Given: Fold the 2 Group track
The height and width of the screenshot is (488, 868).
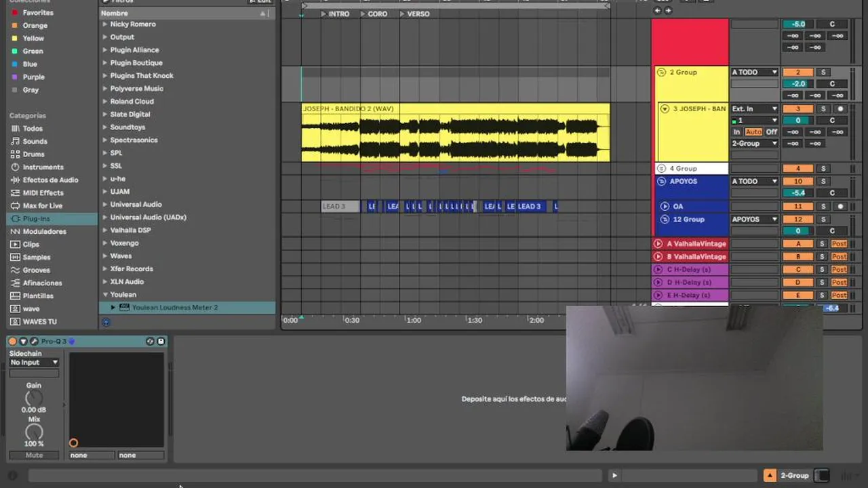Looking at the screenshot, I should click(x=662, y=73).
